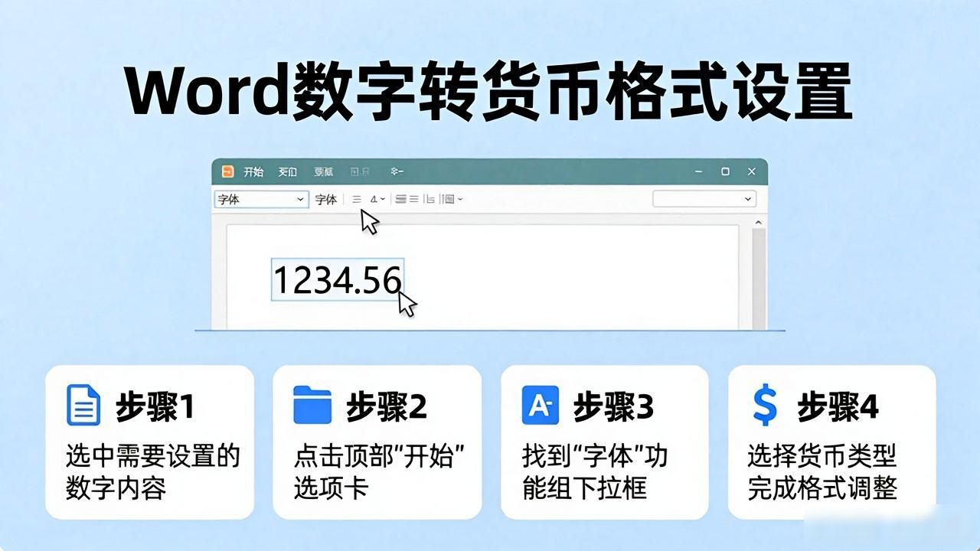The image size is (980, 551).
Task: Click the dollar sign icon beside 步骤4
Action: (x=765, y=406)
